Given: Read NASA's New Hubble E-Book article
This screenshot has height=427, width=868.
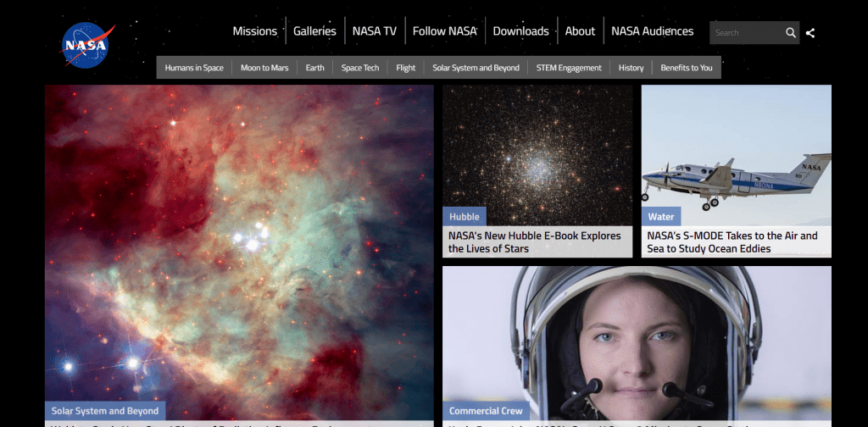Looking at the screenshot, I should [535, 242].
